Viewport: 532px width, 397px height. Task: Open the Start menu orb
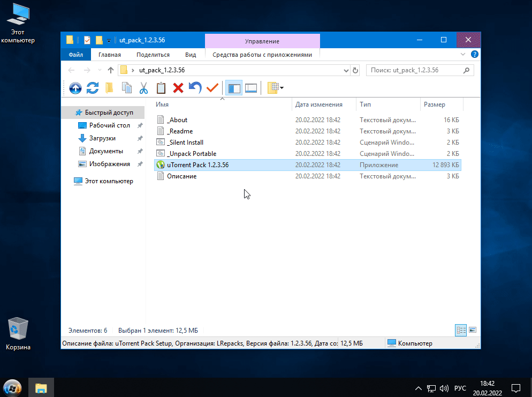pos(12,388)
